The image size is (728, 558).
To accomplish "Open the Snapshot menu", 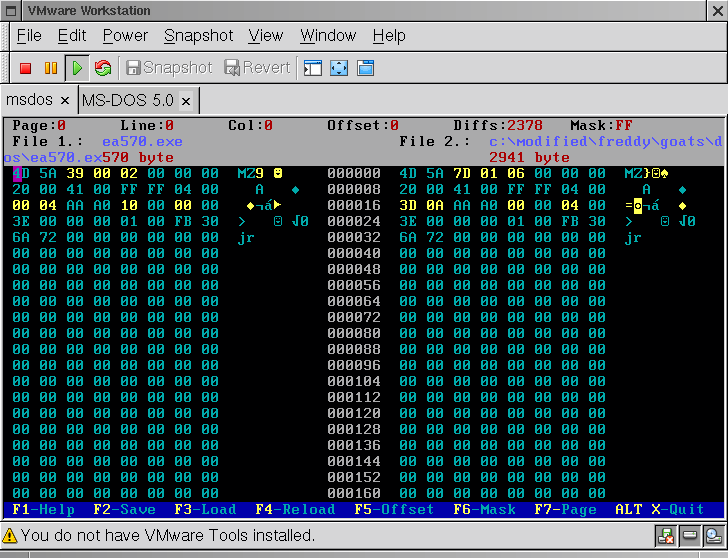I will pos(198,35).
